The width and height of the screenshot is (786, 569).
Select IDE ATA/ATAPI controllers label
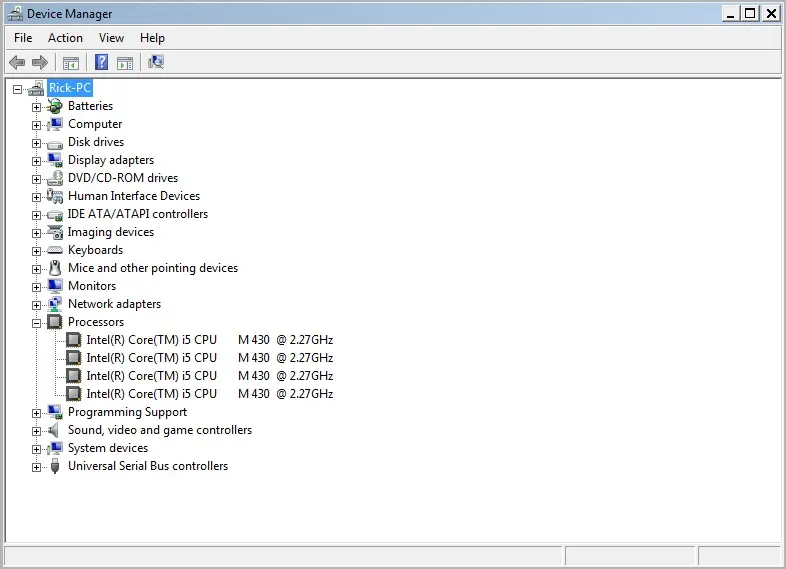point(138,214)
